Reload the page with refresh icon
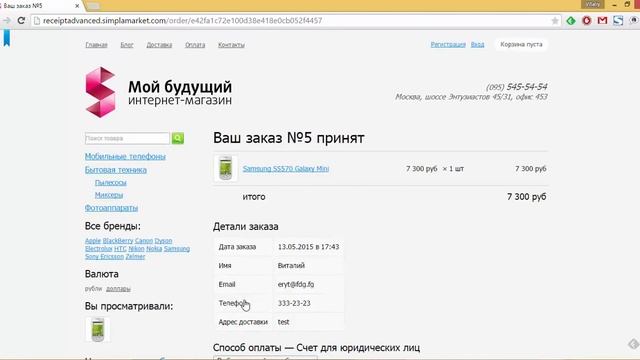 [x=21, y=20]
